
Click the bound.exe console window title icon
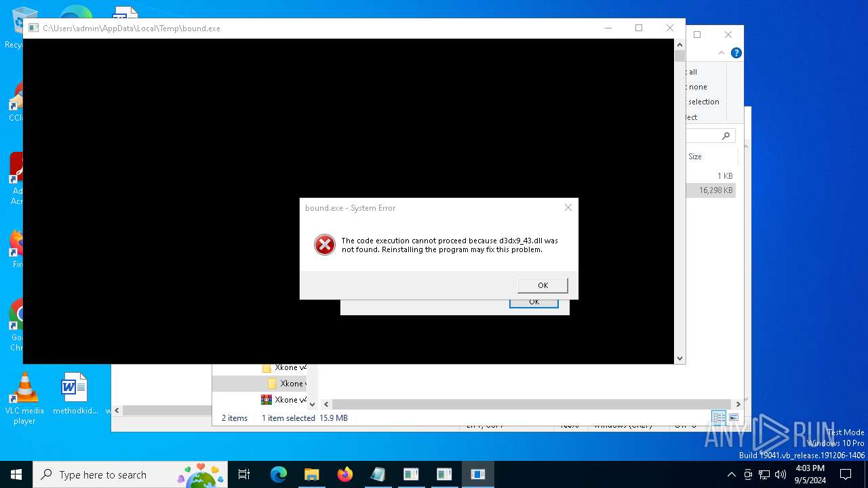(33, 28)
